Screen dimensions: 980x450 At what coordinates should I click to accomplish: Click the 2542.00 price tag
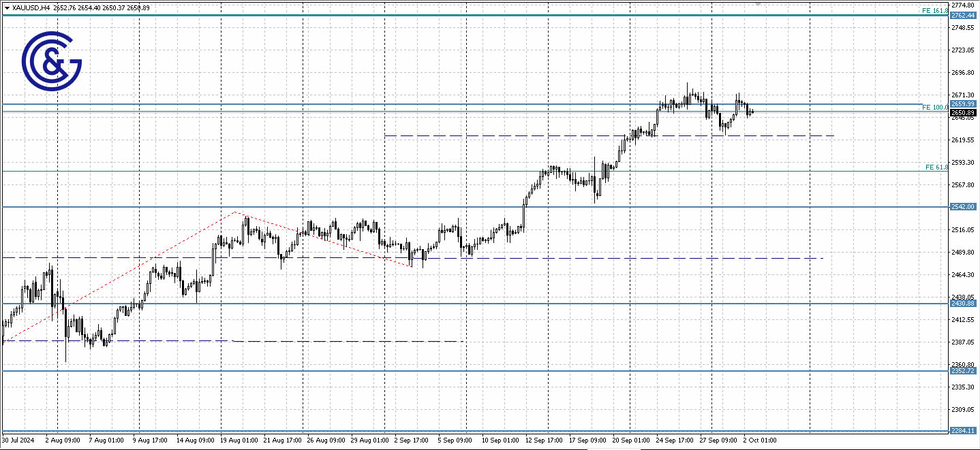coord(962,206)
